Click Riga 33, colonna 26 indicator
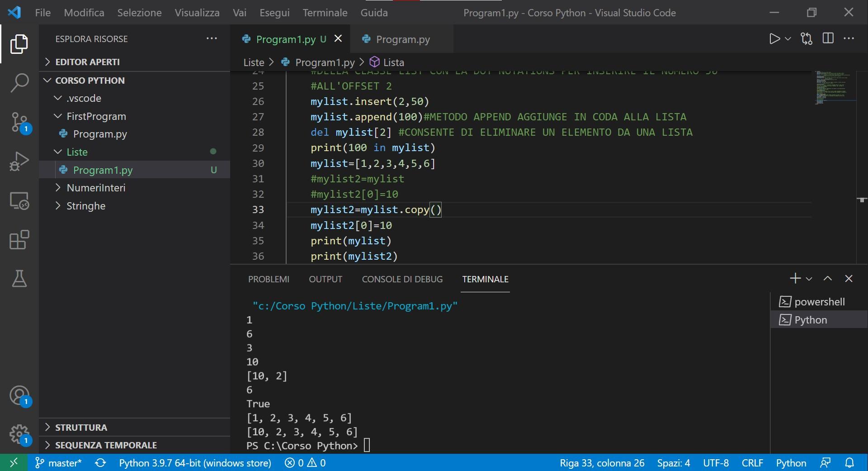This screenshot has height=471, width=868. click(602, 462)
